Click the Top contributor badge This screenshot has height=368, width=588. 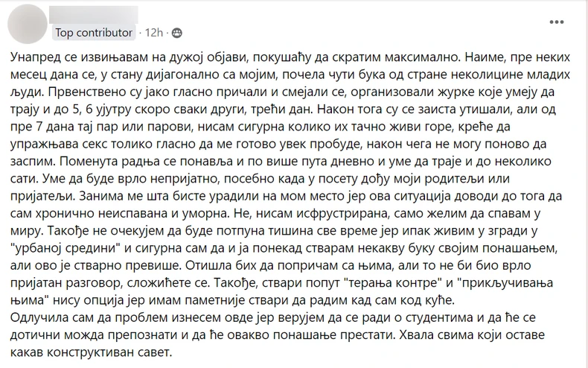coord(94,33)
